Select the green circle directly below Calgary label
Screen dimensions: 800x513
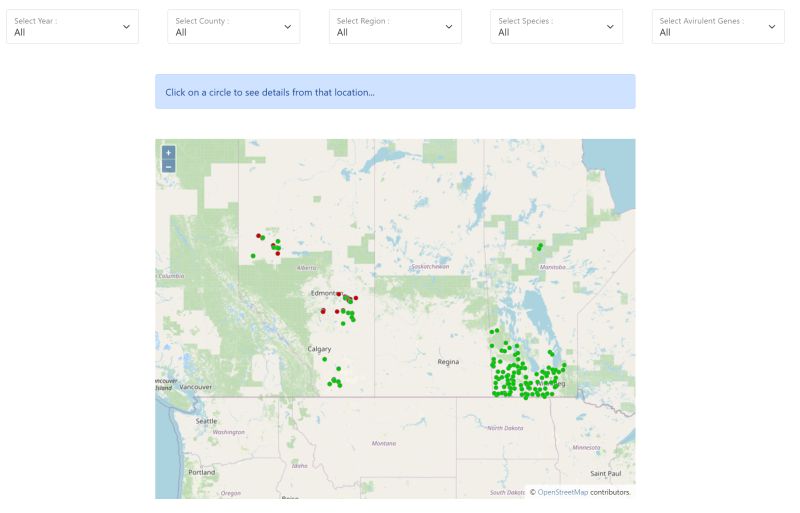coord(324,359)
